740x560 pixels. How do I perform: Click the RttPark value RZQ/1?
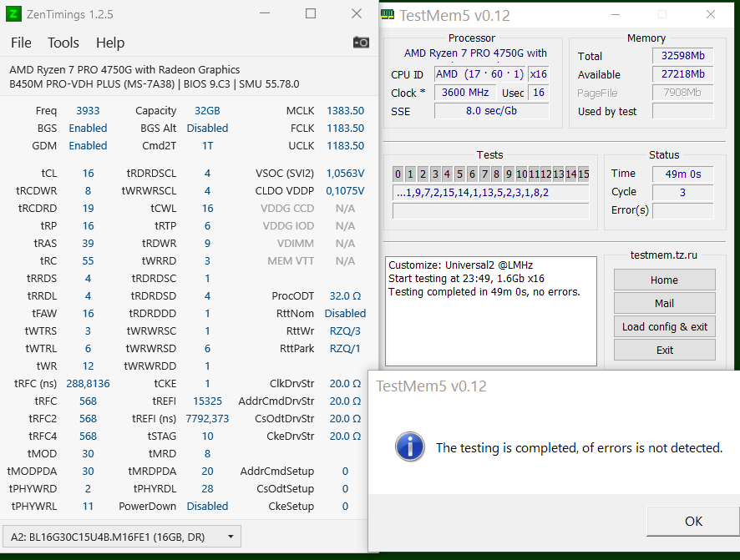pos(345,348)
